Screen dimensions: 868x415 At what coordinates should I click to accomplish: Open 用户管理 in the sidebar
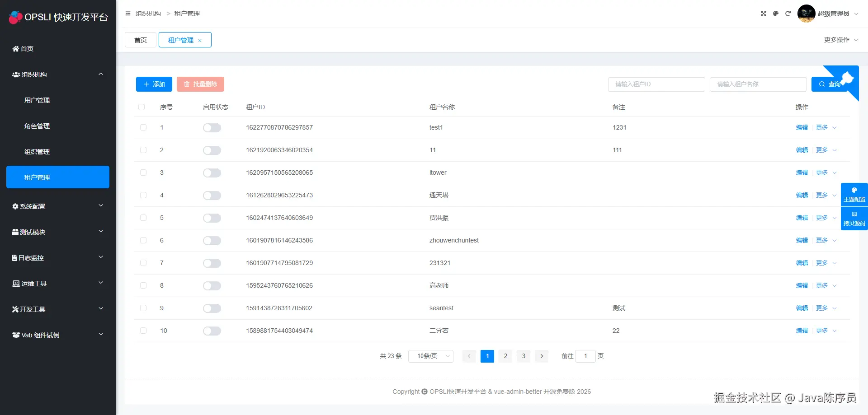(x=58, y=100)
